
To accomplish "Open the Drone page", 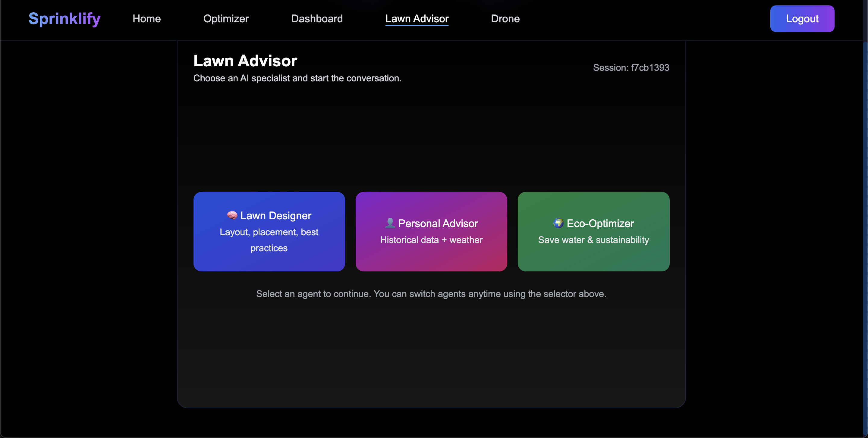I will 505,18.
